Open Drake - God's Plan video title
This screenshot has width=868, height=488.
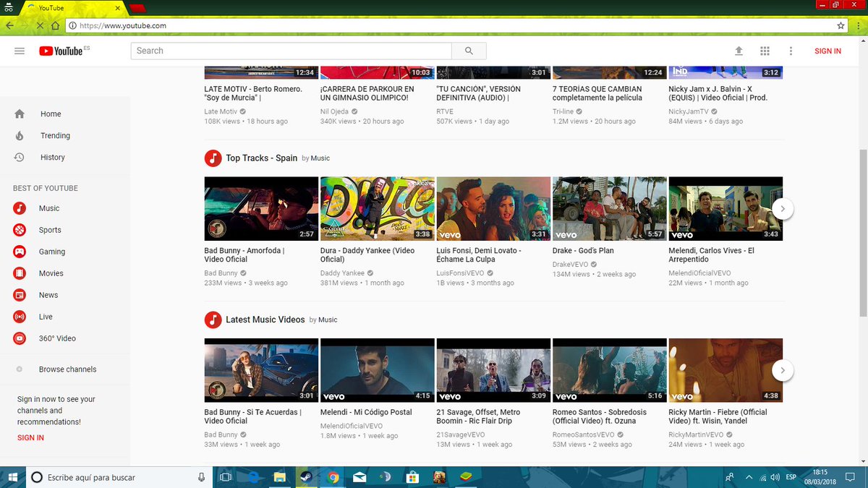tap(583, 250)
